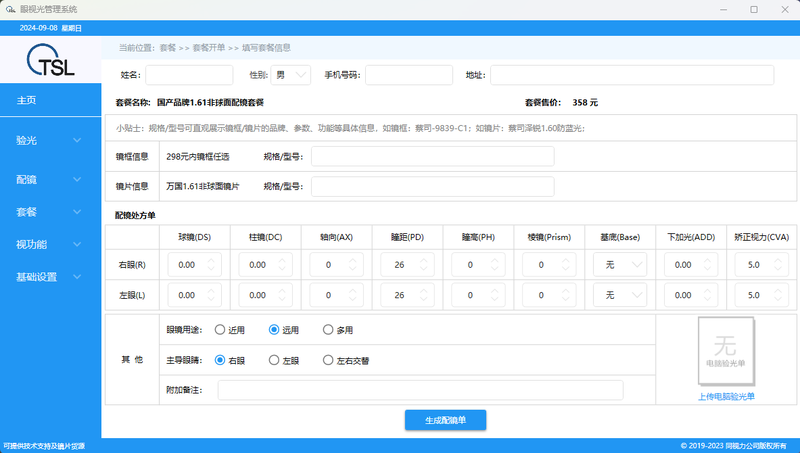
Task: Maximize the 眼视光管理系统 window
Action: [x=754, y=9]
